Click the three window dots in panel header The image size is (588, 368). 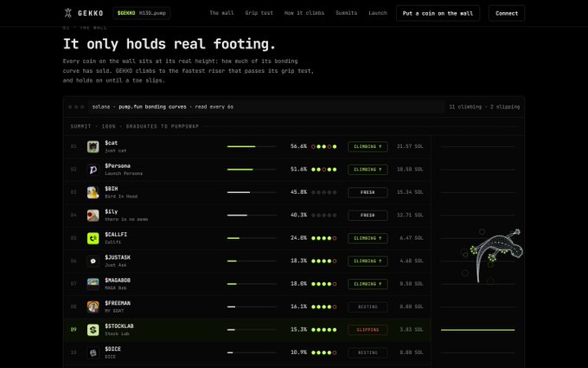(x=76, y=107)
